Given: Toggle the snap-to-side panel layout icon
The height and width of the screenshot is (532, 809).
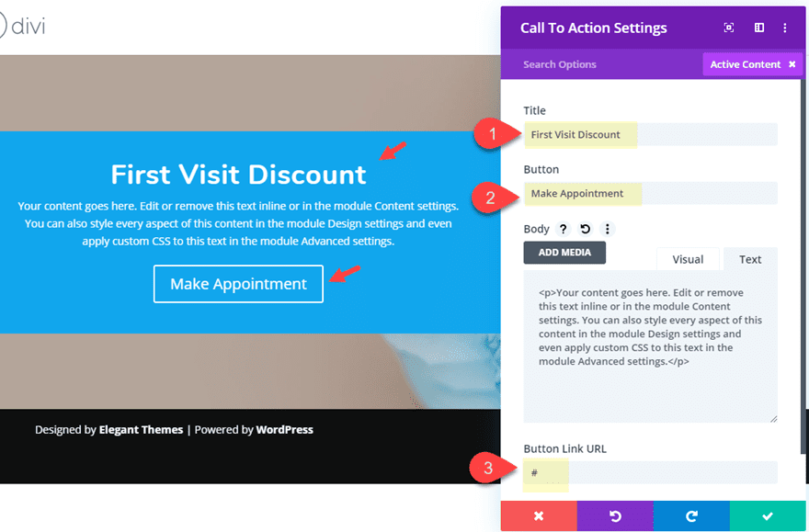Looking at the screenshot, I should point(758,28).
